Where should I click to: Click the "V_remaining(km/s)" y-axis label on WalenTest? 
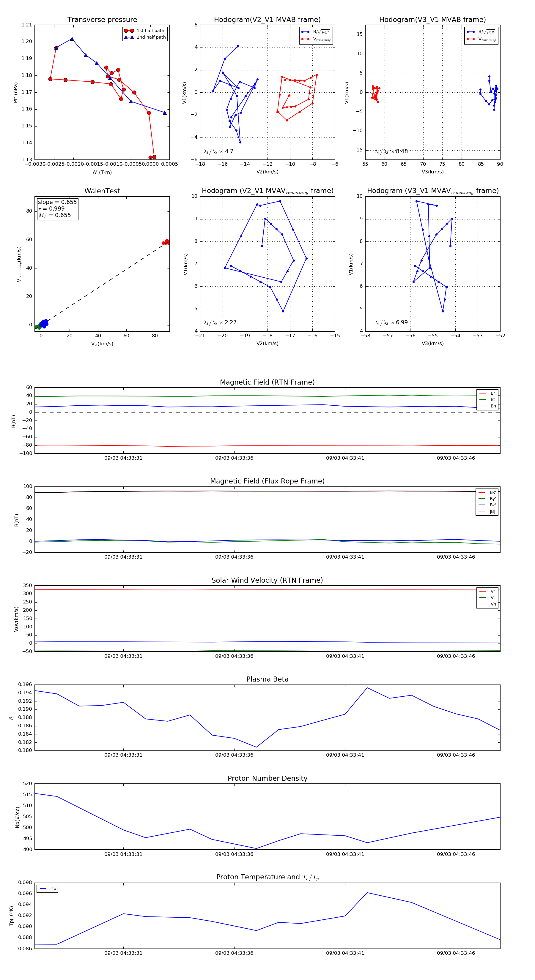19,264
